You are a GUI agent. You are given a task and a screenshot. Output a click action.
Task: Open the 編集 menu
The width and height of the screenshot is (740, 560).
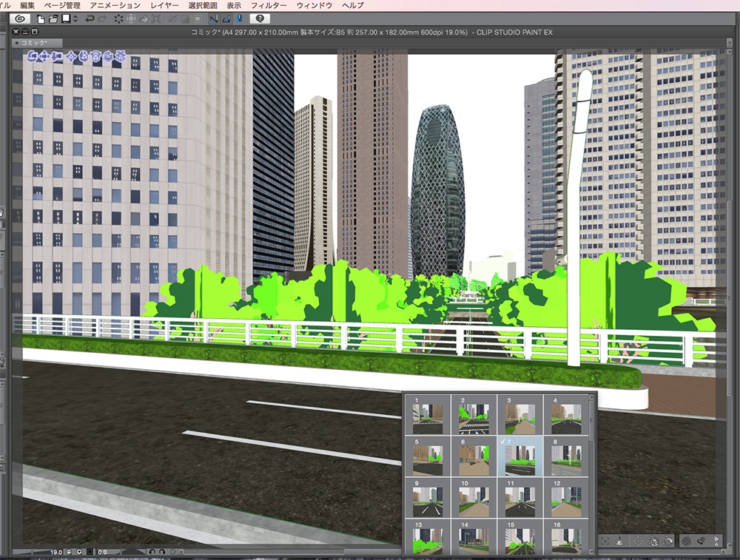tap(27, 6)
